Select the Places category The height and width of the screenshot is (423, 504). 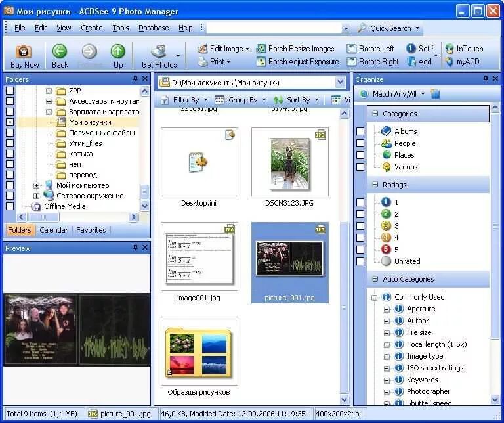[x=404, y=155]
